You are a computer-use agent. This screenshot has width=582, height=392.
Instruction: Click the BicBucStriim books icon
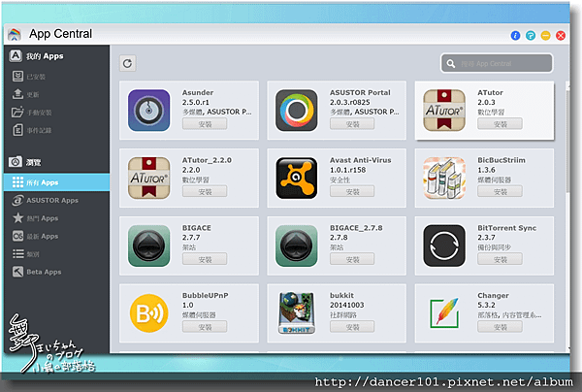pyautogui.click(x=444, y=178)
